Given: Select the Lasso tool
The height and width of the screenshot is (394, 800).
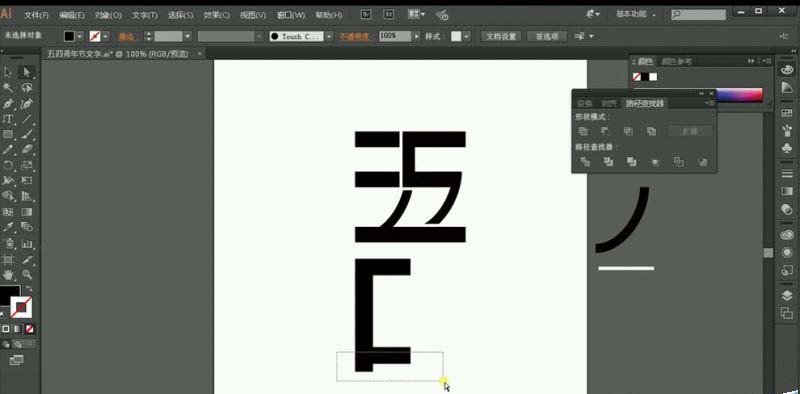Looking at the screenshot, I should click(x=27, y=88).
